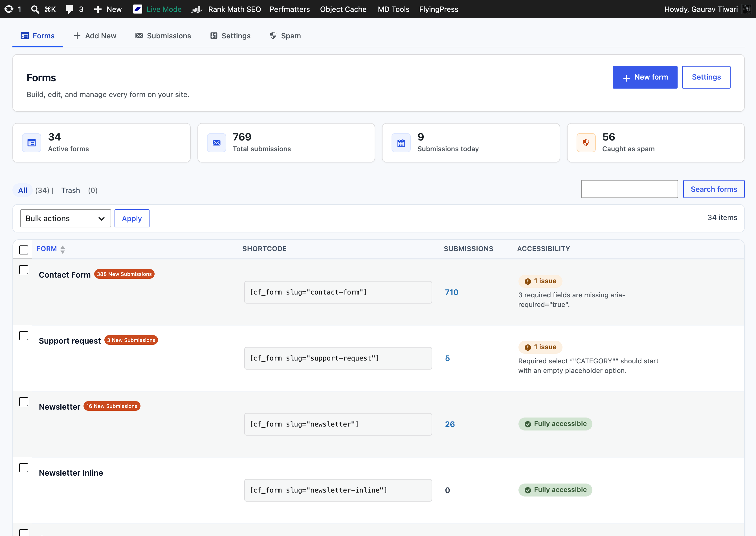Click the updates refresh icon in admin bar
Viewport: 756px width, 536px height.
(x=8, y=9)
